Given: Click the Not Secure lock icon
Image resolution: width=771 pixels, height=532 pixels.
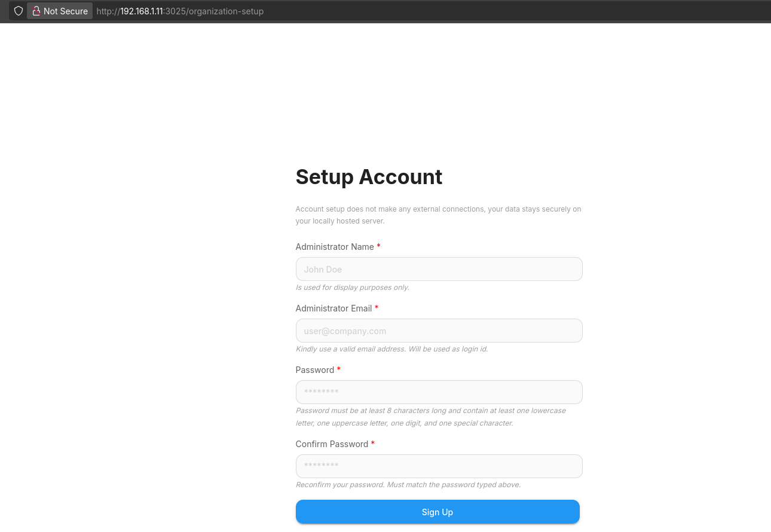Looking at the screenshot, I should [36, 11].
